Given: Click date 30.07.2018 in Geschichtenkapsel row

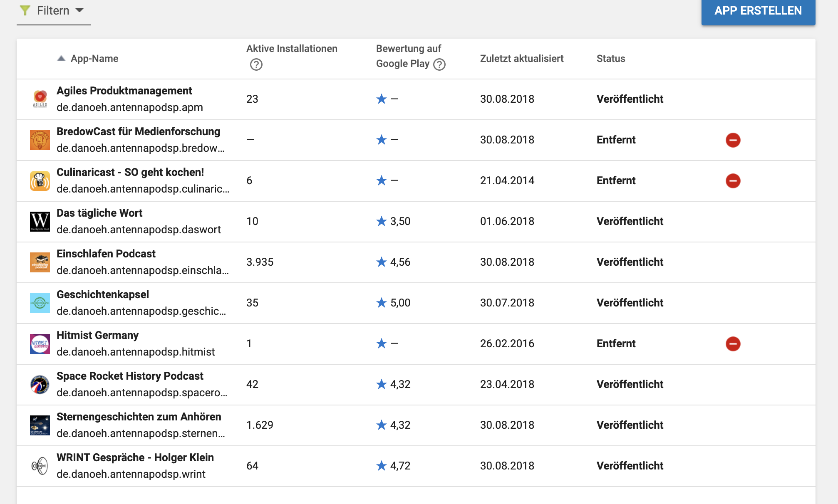Looking at the screenshot, I should pos(507,303).
